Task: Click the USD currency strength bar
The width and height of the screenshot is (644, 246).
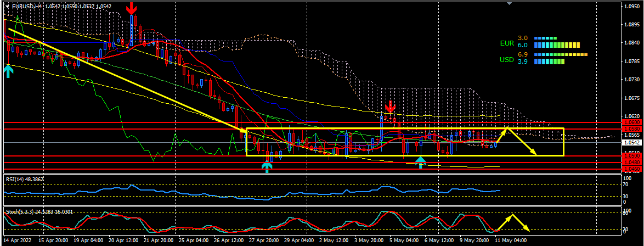Action: click(x=549, y=61)
